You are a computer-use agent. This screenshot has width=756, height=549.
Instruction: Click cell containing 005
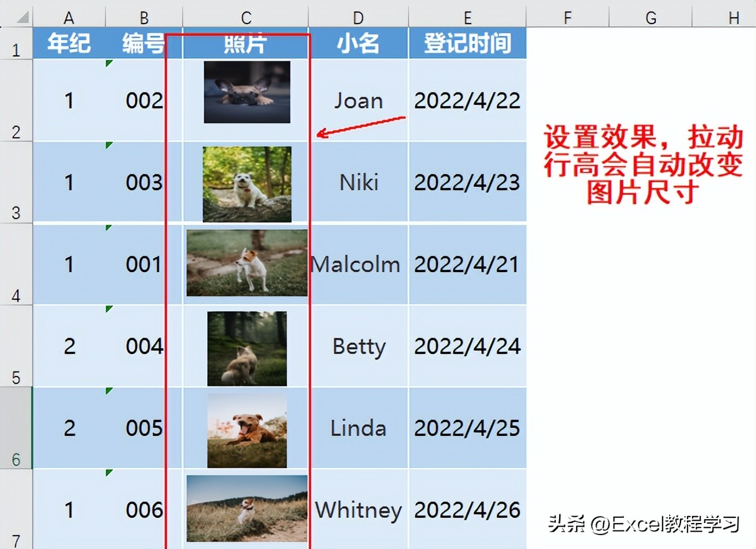coord(144,428)
